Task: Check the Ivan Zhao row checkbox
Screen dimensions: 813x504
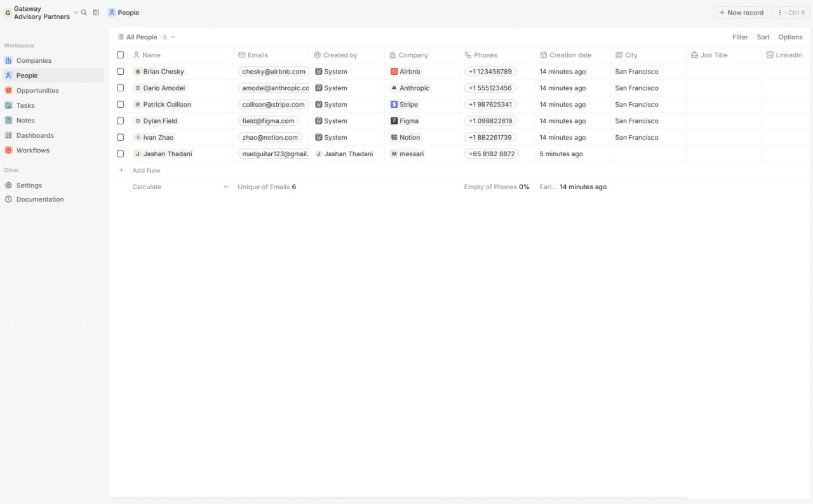Action: point(120,138)
